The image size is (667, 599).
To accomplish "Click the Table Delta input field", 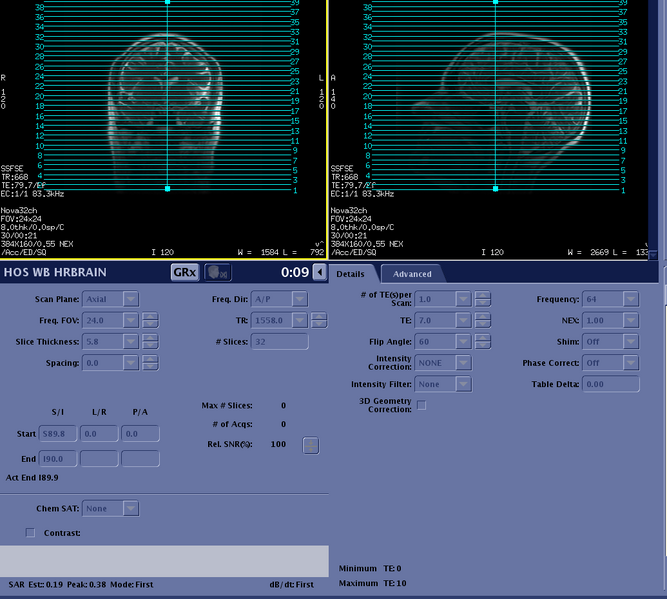I will (610, 384).
